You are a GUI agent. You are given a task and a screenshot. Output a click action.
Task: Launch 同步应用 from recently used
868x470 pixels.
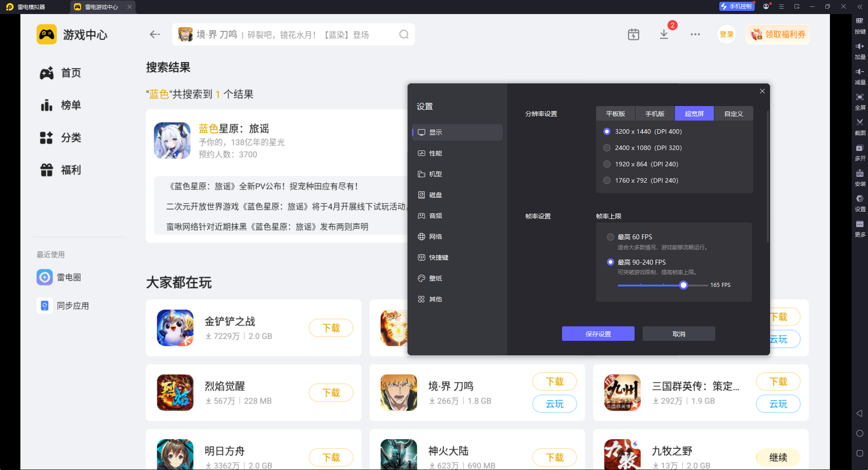click(63, 306)
